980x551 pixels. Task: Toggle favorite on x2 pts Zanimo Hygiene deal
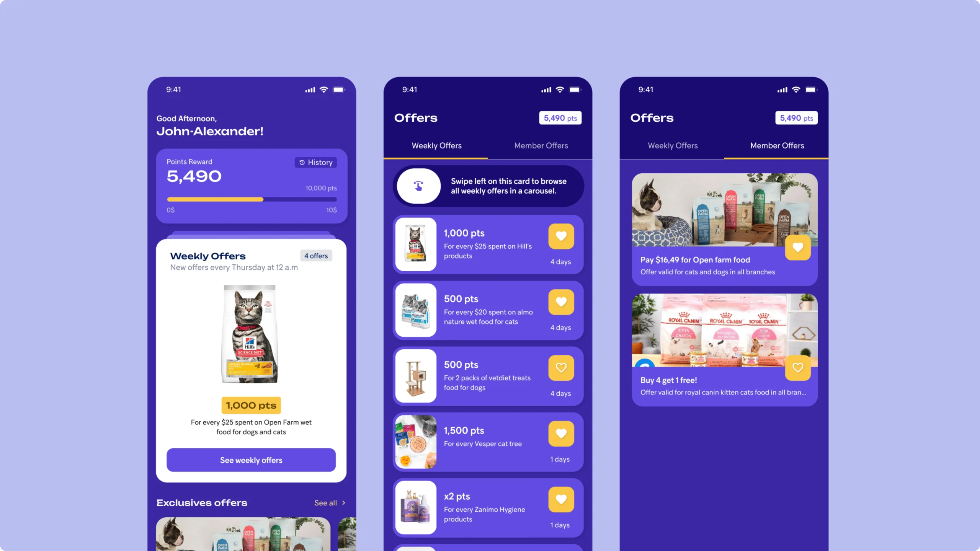pyautogui.click(x=561, y=499)
